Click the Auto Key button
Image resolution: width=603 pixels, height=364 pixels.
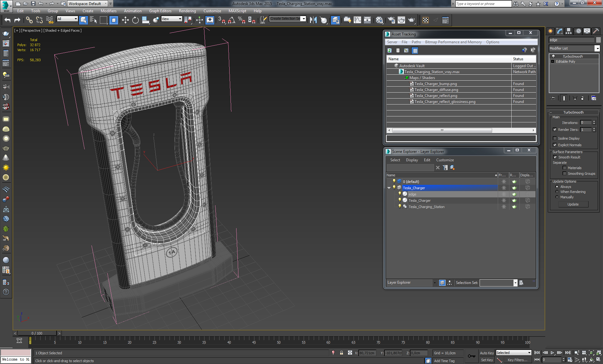[486, 353]
